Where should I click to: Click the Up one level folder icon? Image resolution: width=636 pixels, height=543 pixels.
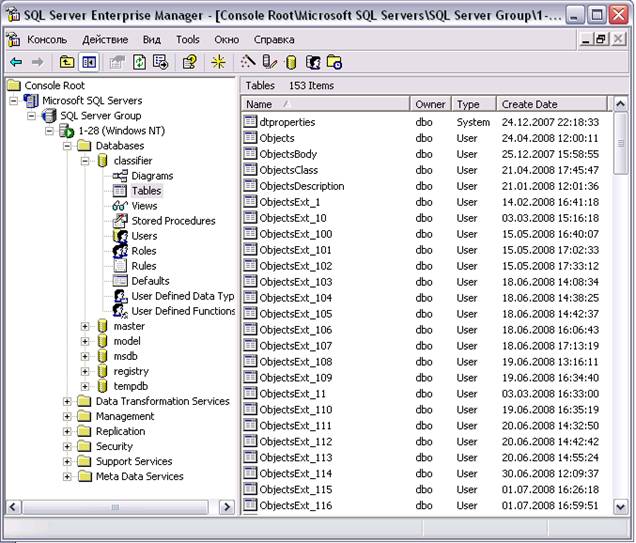[x=67, y=62]
